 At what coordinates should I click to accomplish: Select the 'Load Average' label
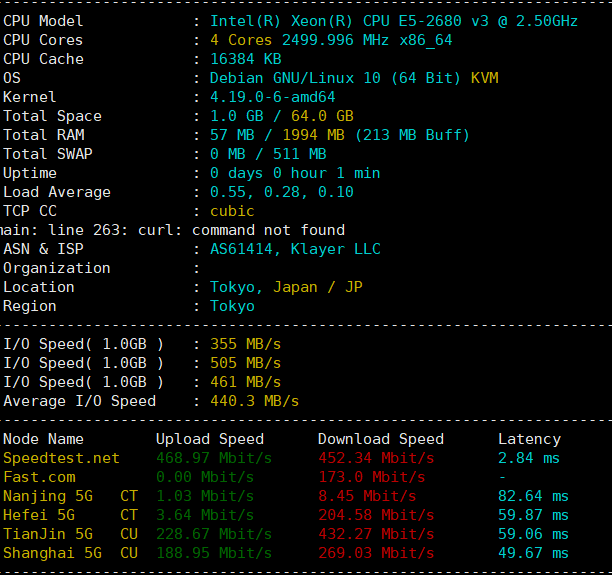tap(57, 192)
